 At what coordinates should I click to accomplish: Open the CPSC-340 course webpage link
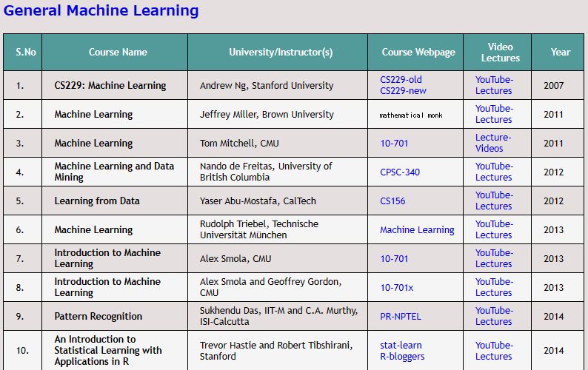tap(400, 172)
